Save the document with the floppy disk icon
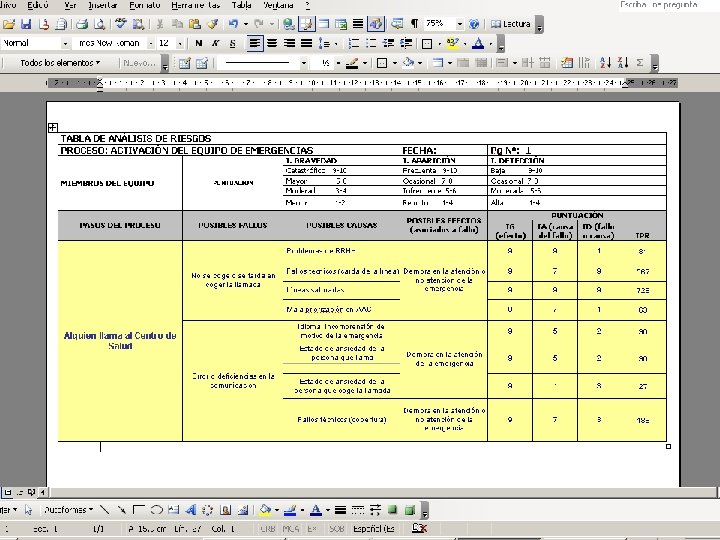The height and width of the screenshot is (540, 720). [x=26, y=24]
